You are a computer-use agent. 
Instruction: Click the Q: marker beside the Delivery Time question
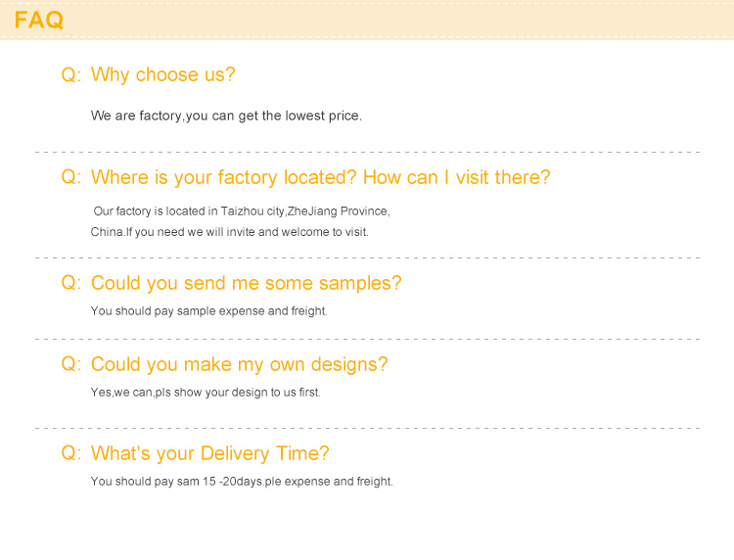pyautogui.click(x=71, y=452)
